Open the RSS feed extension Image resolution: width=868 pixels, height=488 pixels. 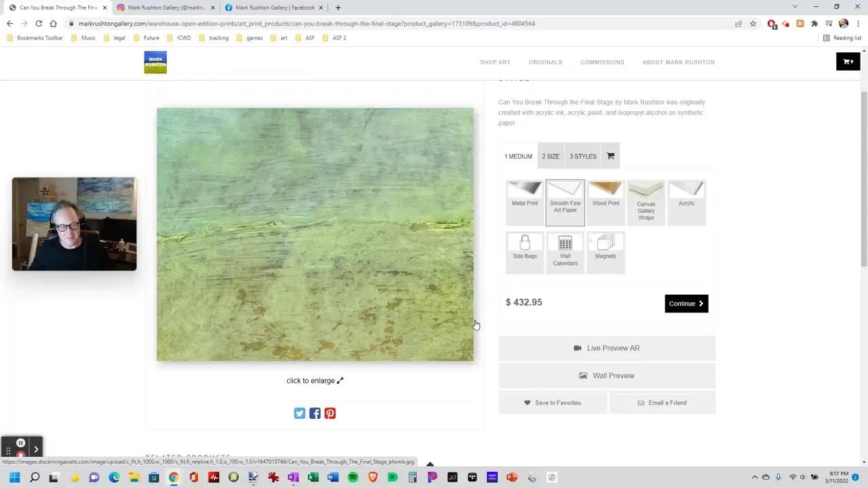click(x=800, y=24)
